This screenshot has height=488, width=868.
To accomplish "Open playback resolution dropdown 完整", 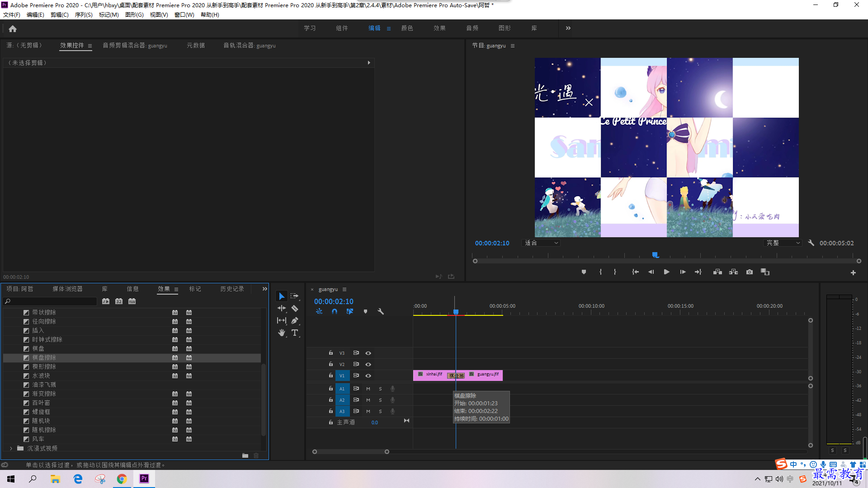I will tap(783, 243).
